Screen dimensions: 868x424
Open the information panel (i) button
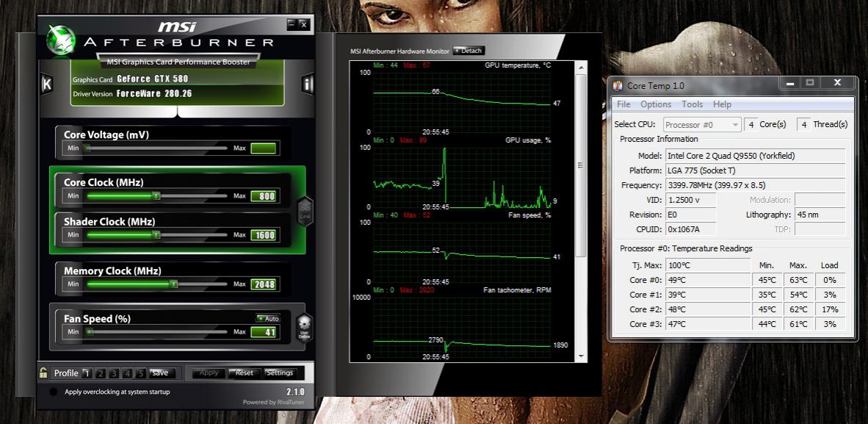click(x=308, y=85)
